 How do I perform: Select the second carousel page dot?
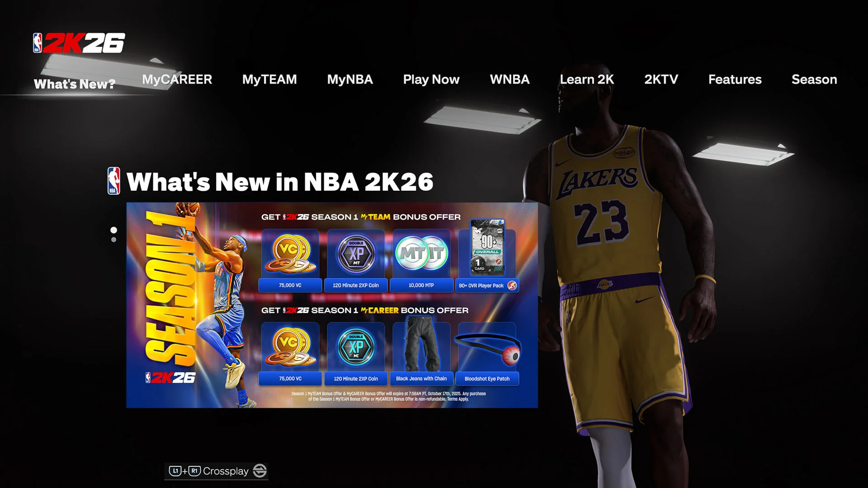click(113, 240)
